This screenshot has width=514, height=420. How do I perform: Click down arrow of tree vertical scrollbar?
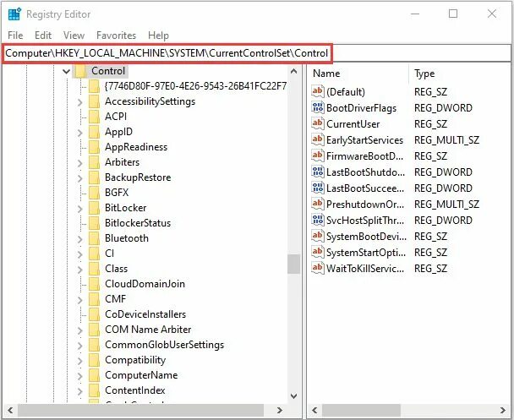click(x=293, y=396)
